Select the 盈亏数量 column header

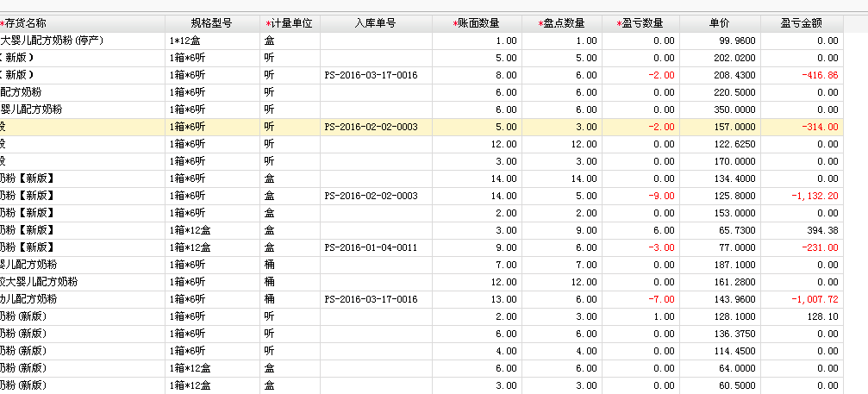click(x=641, y=23)
